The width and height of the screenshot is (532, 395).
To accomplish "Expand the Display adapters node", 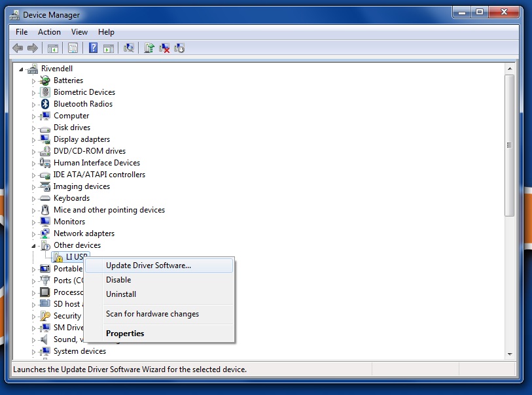I will (34, 139).
